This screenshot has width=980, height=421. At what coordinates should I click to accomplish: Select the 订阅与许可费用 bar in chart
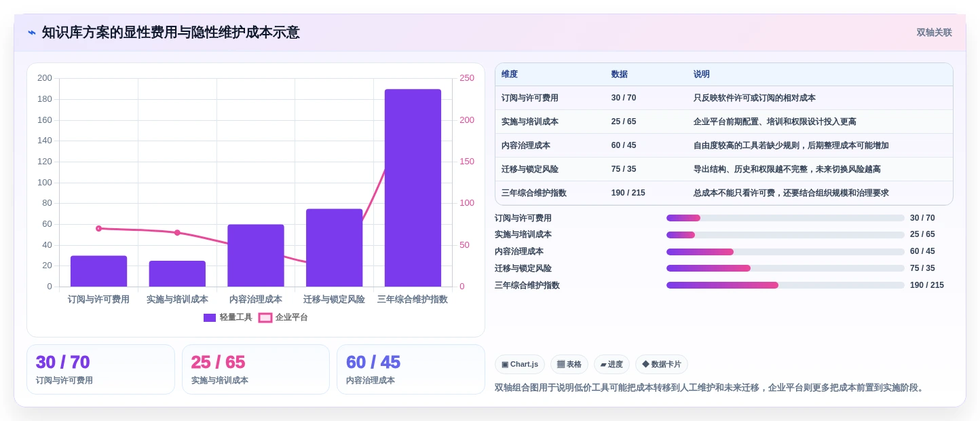(x=98, y=271)
